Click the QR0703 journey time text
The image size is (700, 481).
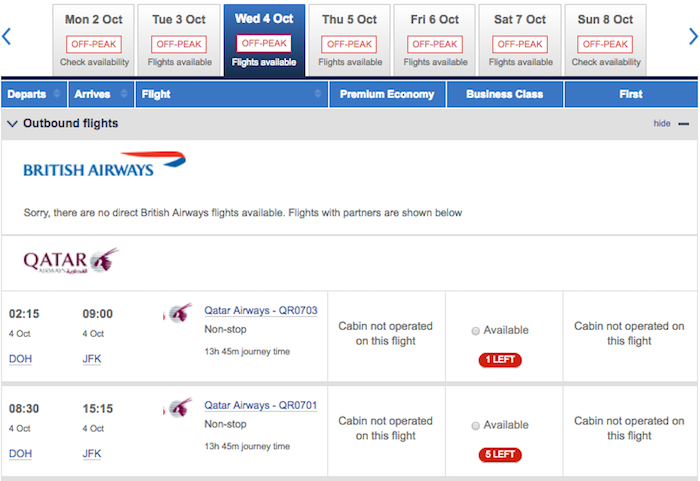click(x=247, y=352)
